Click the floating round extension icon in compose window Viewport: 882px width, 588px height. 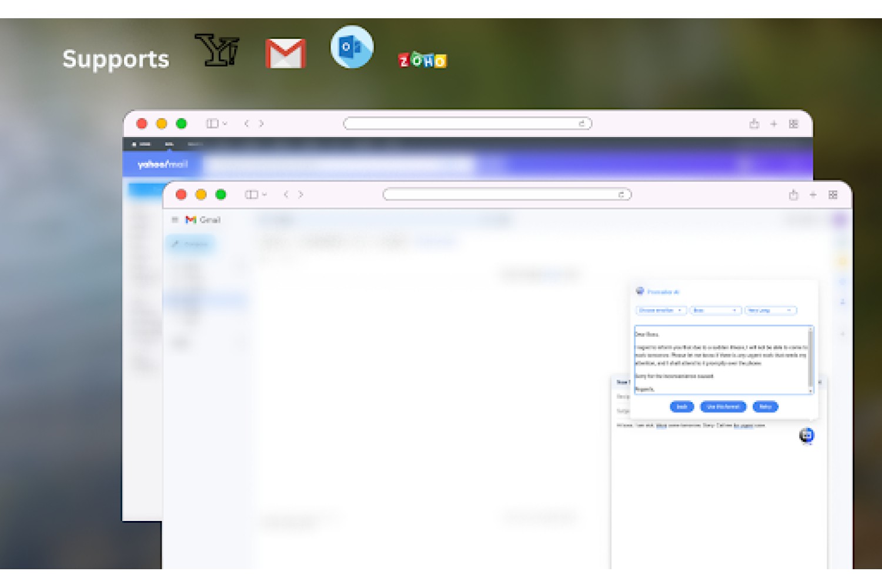pyautogui.click(x=807, y=436)
